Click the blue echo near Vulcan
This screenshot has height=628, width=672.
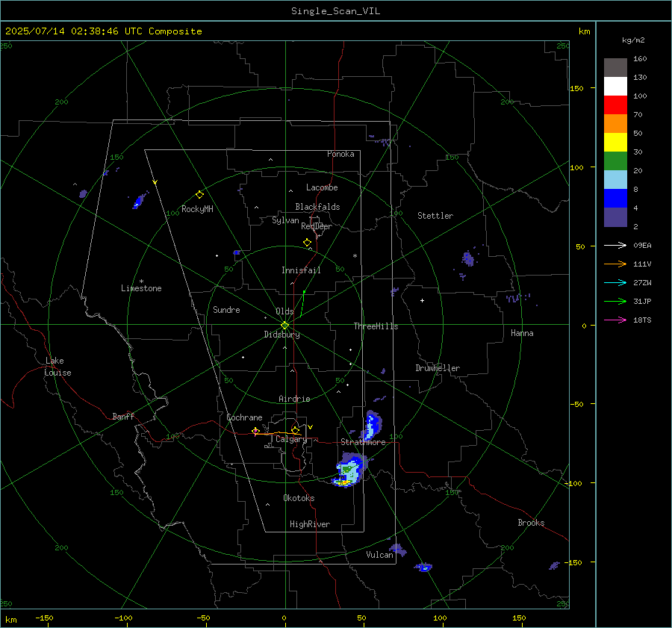pos(398,549)
